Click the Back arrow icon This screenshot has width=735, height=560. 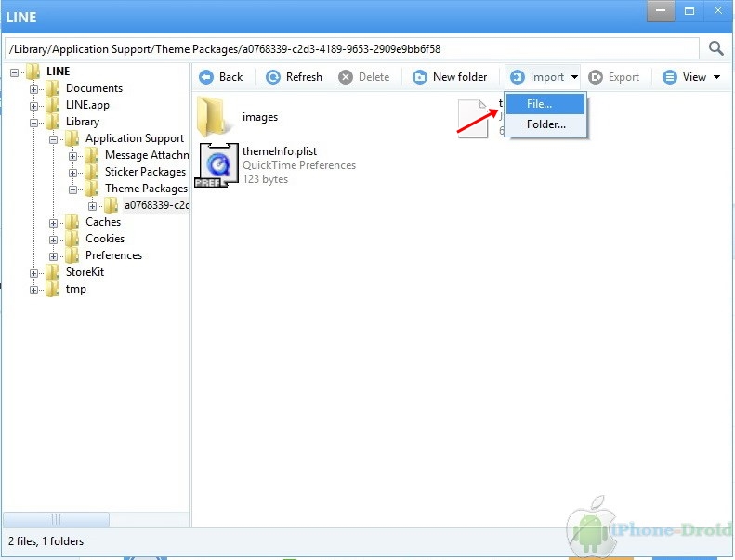(x=205, y=77)
